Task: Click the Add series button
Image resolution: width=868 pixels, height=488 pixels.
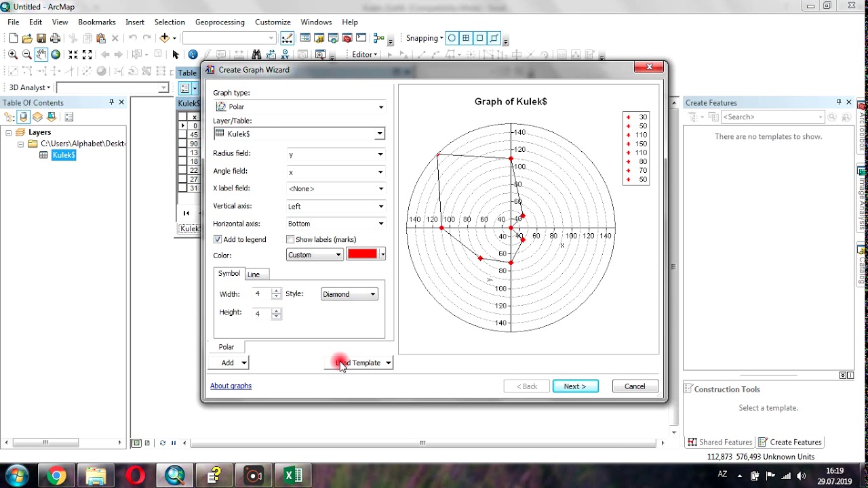Action: [230, 363]
